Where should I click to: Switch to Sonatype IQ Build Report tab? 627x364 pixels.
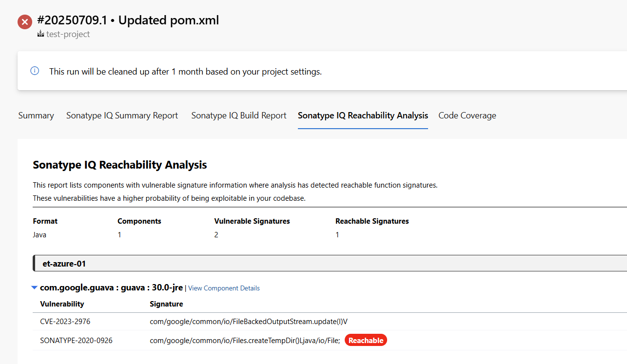tap(239, 115)
